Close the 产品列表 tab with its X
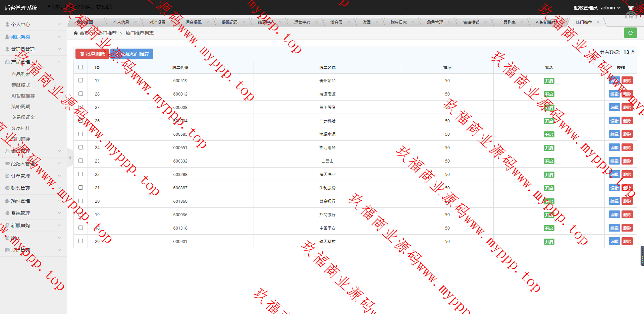The height and width of the screenshot is (314, 644). coord(522,22)
